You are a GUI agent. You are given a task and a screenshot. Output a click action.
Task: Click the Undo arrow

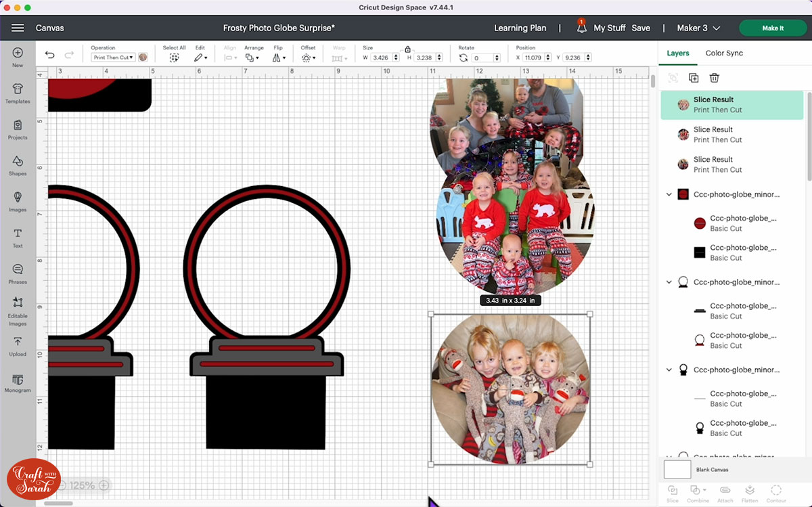coord(49,56)
